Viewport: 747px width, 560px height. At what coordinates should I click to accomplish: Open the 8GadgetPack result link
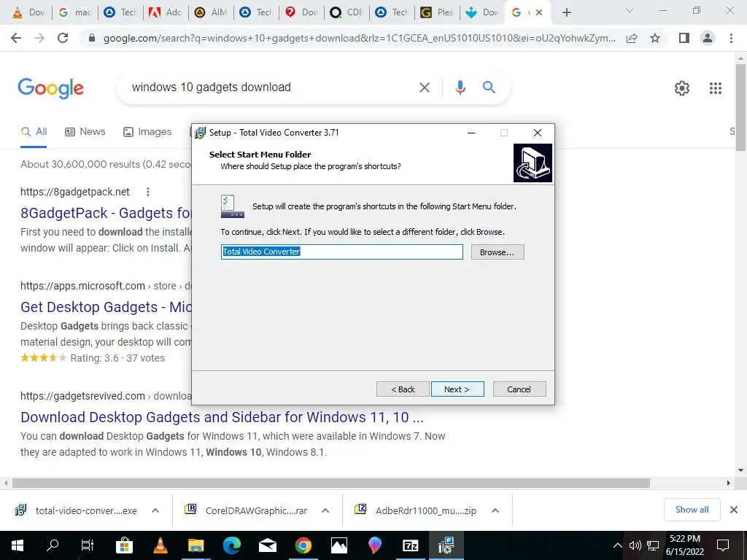(106, 213)
